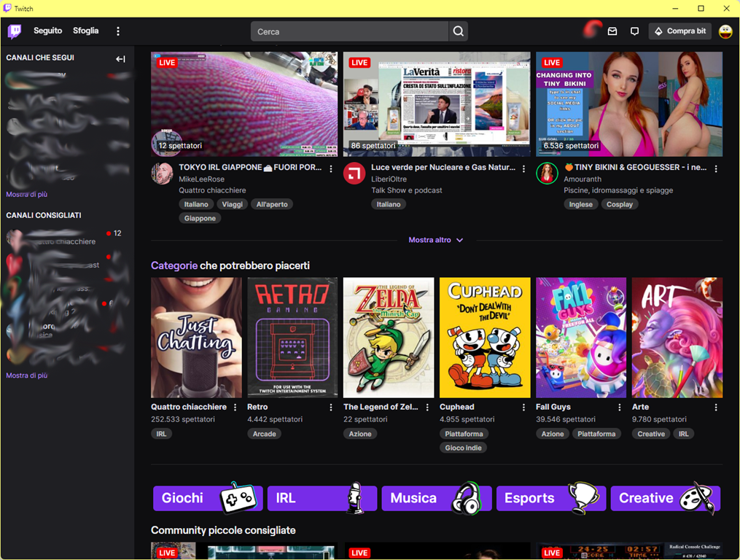
Task: Click Amouranth channel avatar
Action: click(547, 174)
